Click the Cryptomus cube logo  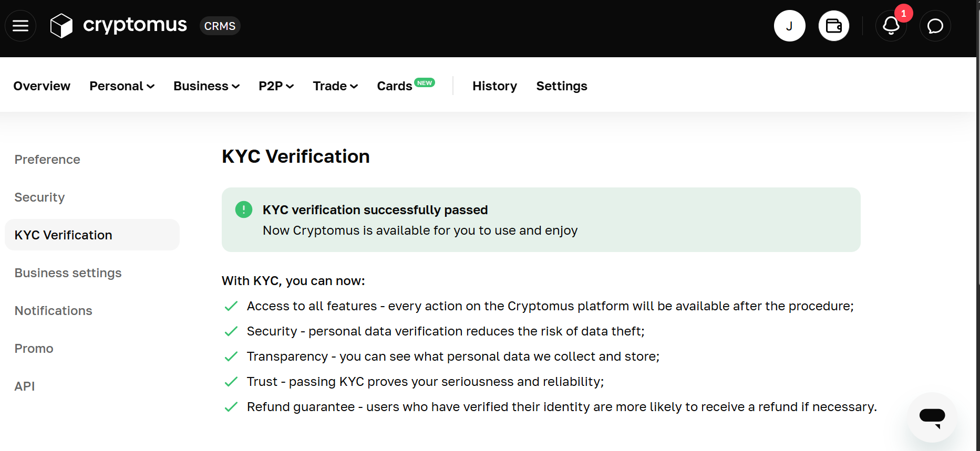tap(61, 26)
